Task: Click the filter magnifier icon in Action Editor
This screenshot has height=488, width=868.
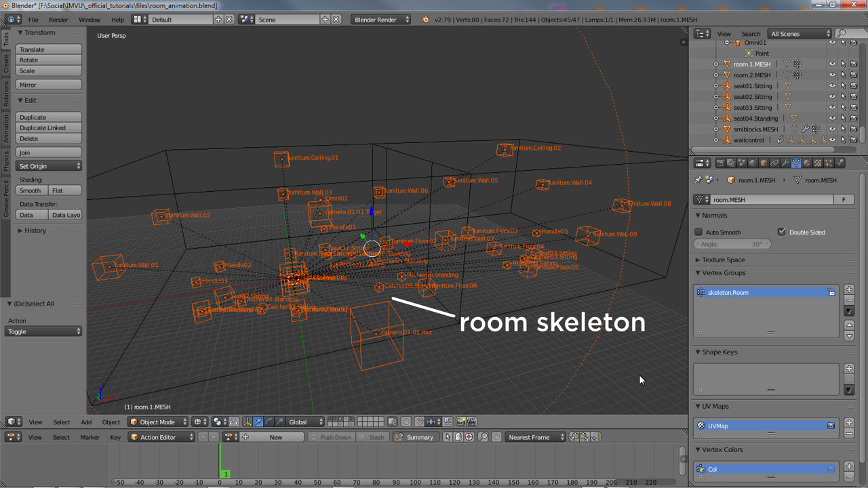Action: (483, 437)
